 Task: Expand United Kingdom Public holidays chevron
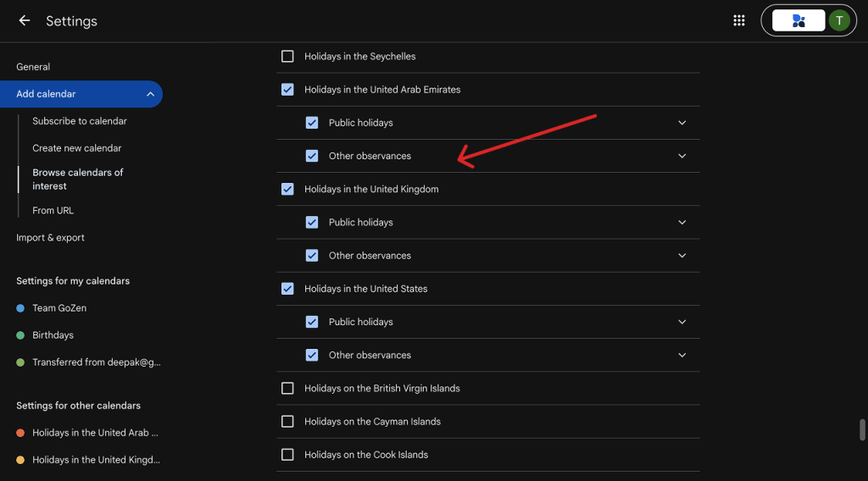682,222
